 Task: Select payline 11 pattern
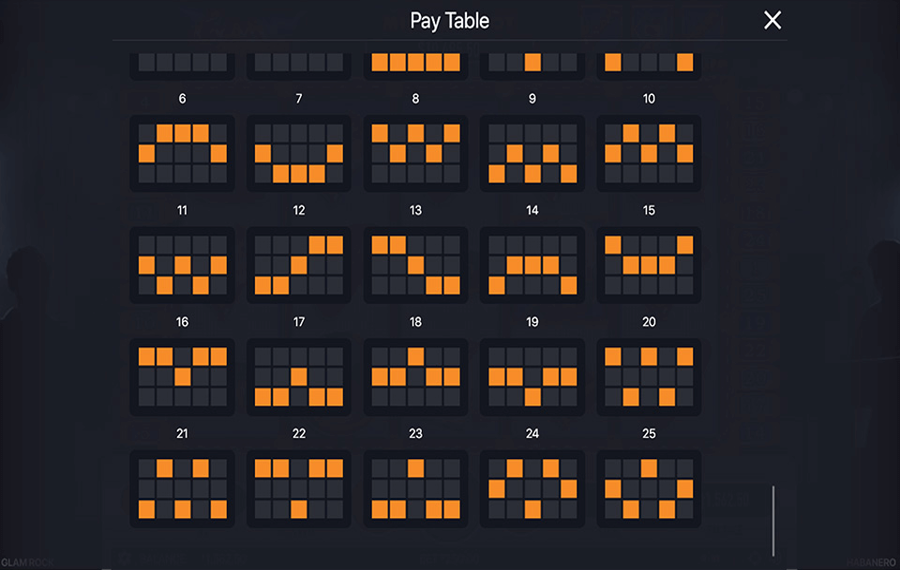point(182,265)
